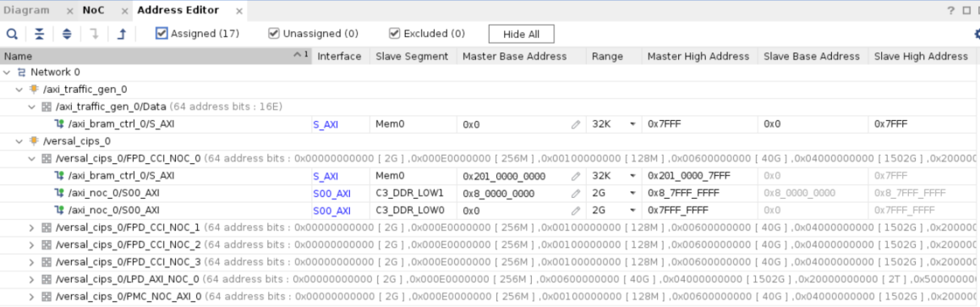Expand FPD_CCI_NOC_1 address space
Viewport: 980px width, 307px height.
click(32, 228)
